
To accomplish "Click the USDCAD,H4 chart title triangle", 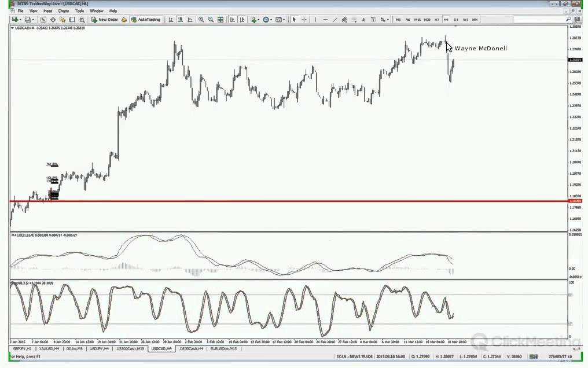I will point(12,28).
